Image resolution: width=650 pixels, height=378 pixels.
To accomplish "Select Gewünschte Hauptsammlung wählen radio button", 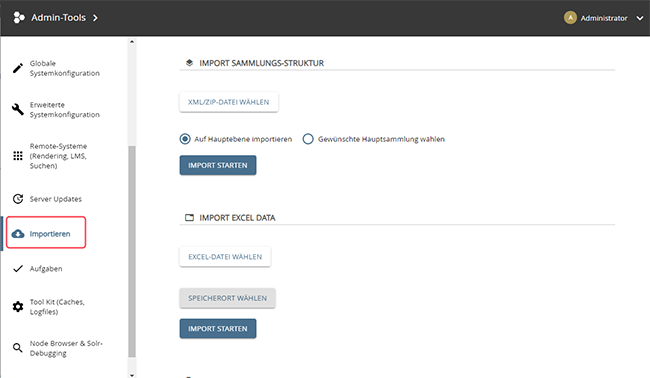I will tap(308, 139).
